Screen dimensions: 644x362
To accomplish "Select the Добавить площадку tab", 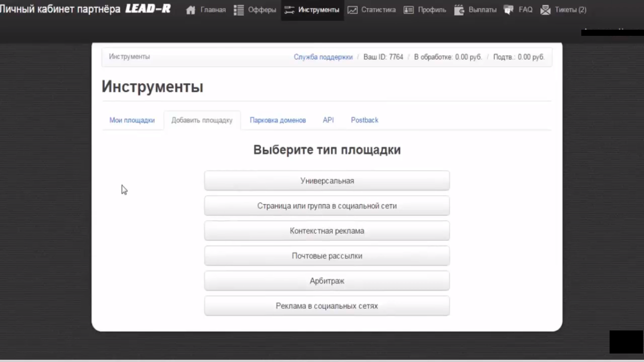I will 202,120.
